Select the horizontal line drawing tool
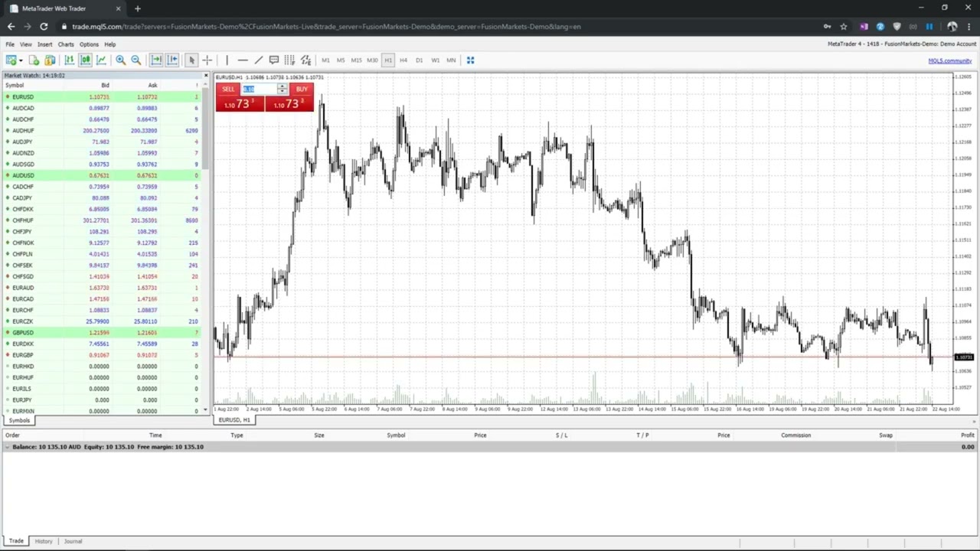This screenshot has width=980, height=551. click(x=243, y=60)
